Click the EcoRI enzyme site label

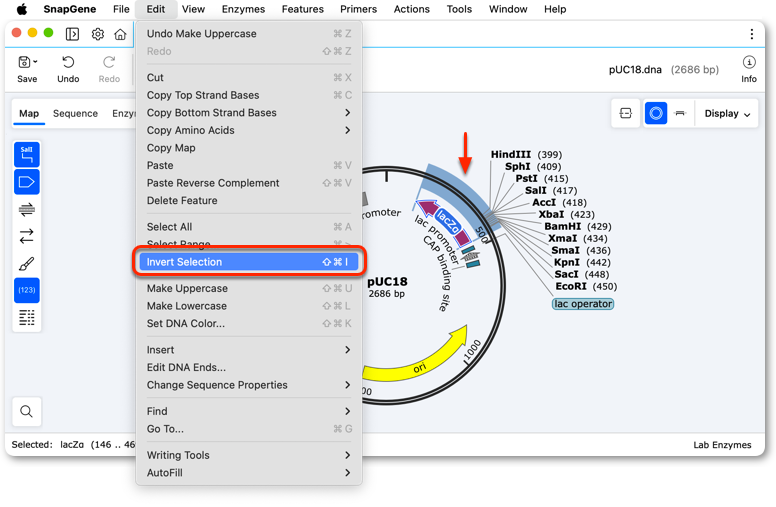click(x=571, y=286)
